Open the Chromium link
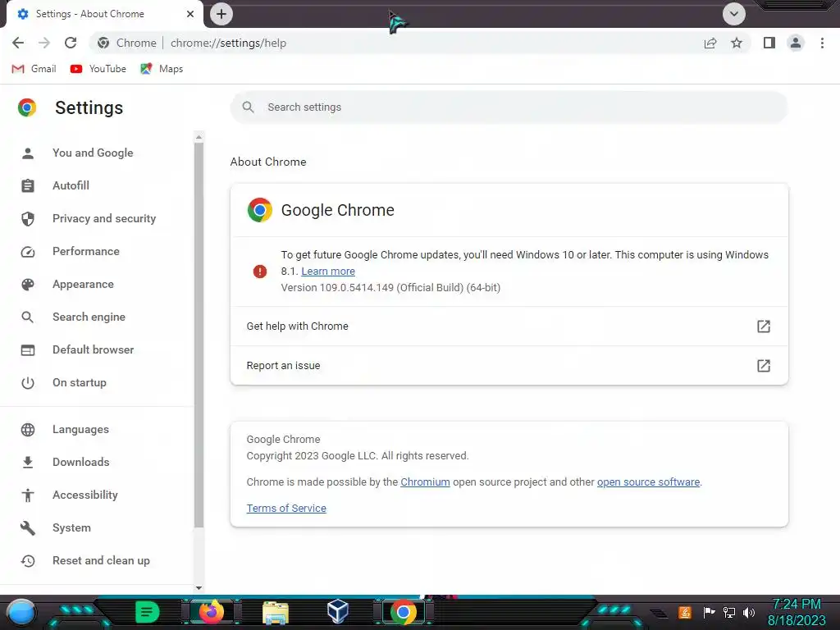The image size is (840, 630). [425, 482]
